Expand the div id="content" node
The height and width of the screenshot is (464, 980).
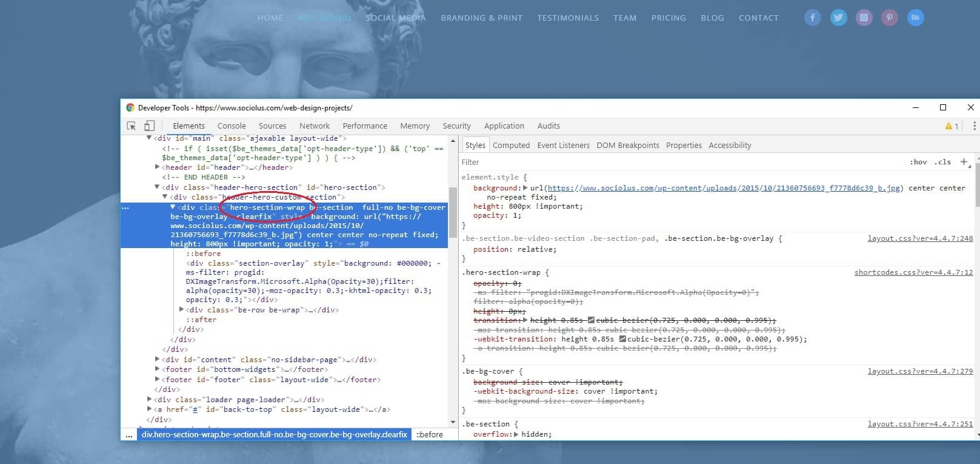click(158, 360)
